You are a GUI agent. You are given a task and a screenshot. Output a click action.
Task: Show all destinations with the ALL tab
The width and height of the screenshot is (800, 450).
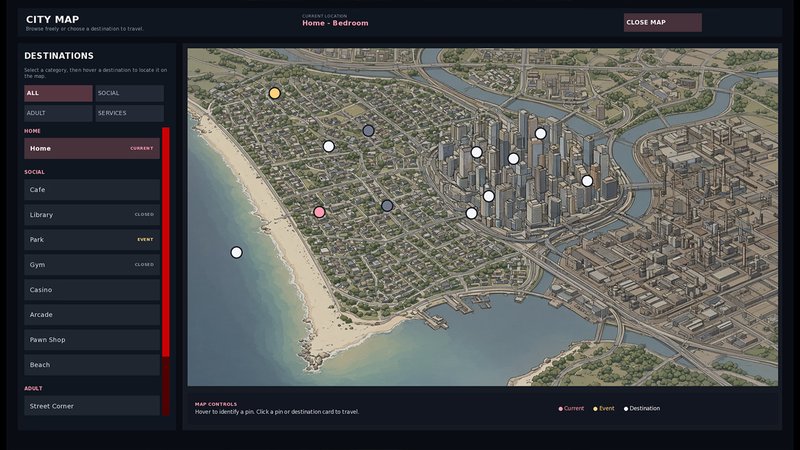(58, 93)
